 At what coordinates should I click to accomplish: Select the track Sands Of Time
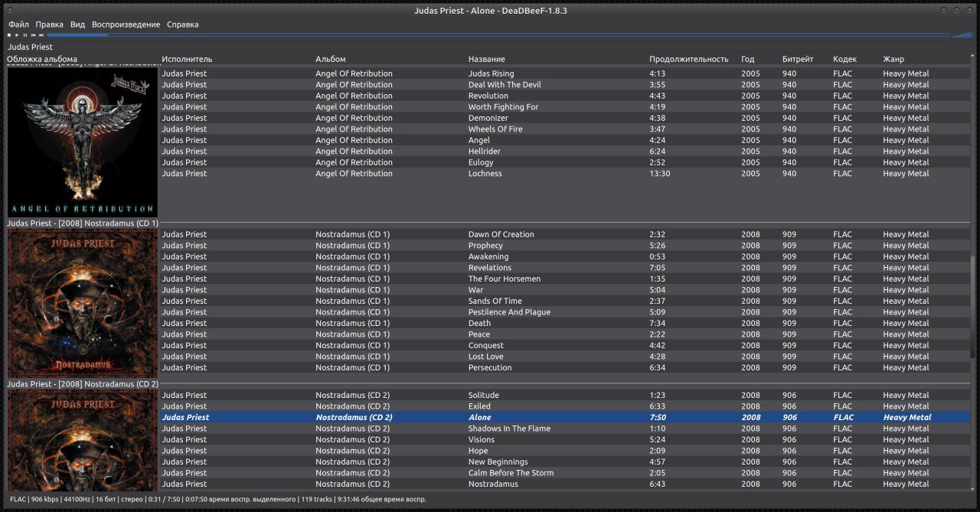click(x=565, y=301)
